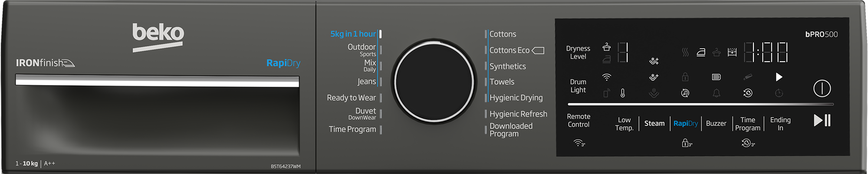Tap the Low Temp. option
Image resolution: width=868 pixels, height=174 pixels.
coord(624,124)
